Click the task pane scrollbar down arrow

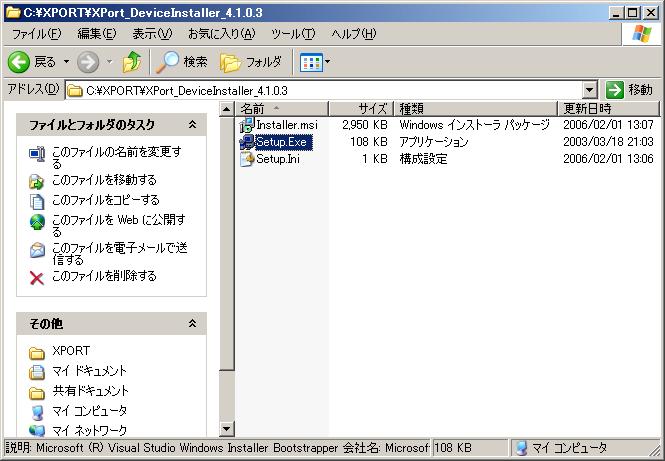click(x=226, y=429)
